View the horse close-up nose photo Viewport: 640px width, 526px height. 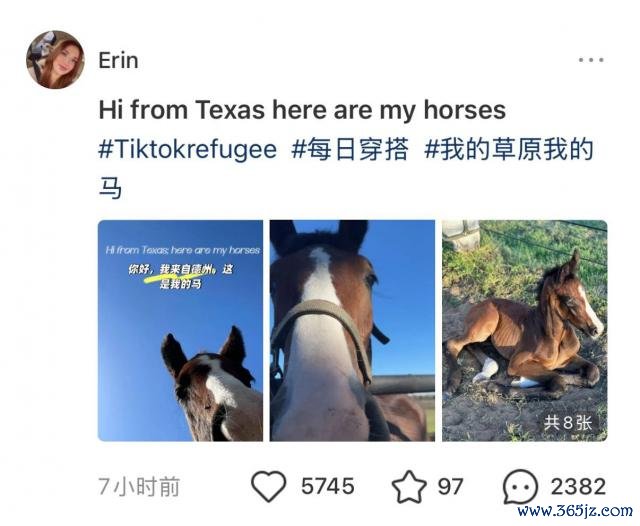(352, 331)
